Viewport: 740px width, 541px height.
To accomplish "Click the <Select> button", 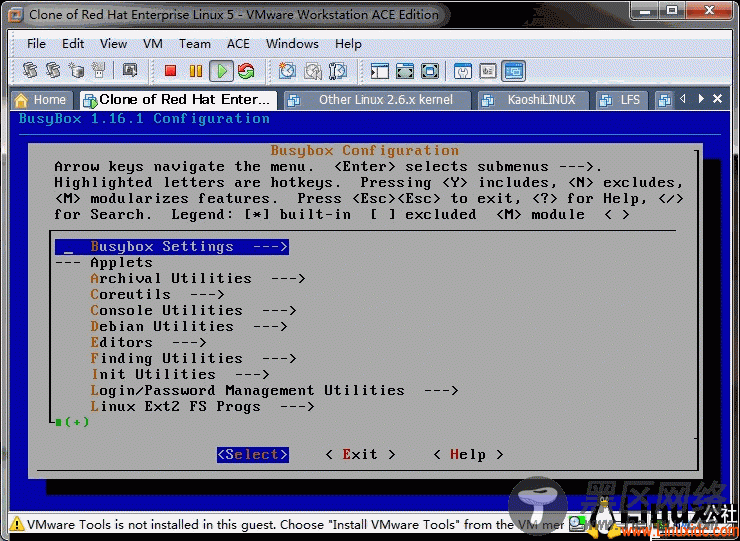I will coord(252,454).
